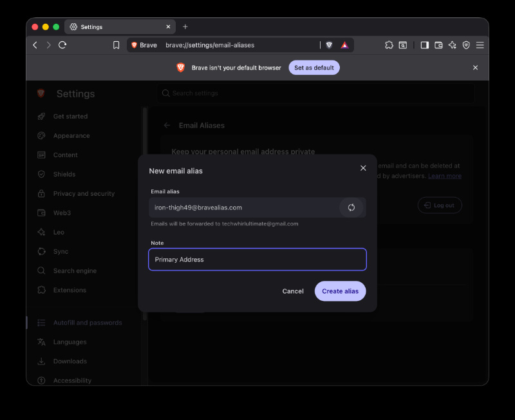
Task: Click the Create alias button
Action: [x=340, y=291]
